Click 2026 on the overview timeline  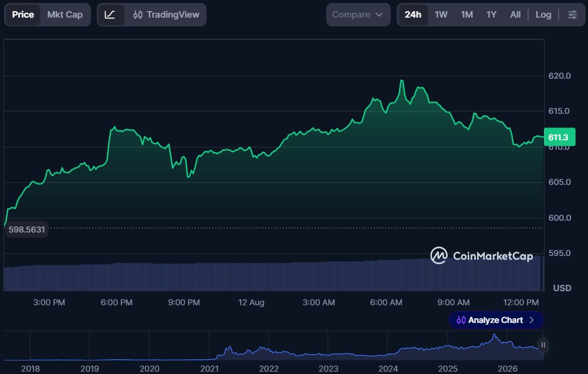click(508, 369)
